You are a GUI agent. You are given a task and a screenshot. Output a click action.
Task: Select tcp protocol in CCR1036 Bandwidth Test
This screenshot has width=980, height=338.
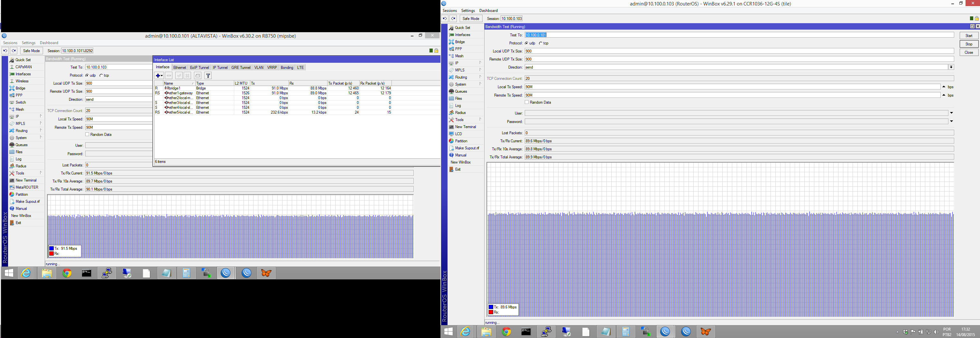pyautogui.click(x=541, y=43)
